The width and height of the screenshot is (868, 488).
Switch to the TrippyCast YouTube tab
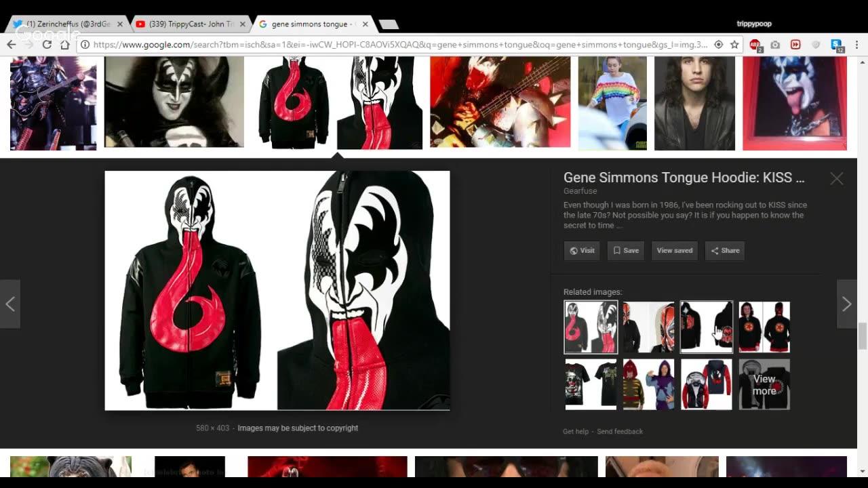[190, 24]
